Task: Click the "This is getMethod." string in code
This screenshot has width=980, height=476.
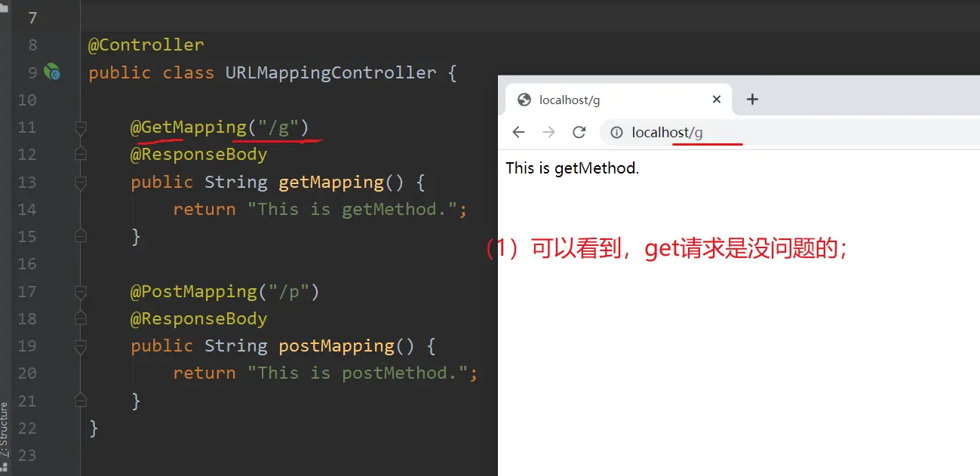Action: click(352, 210)
